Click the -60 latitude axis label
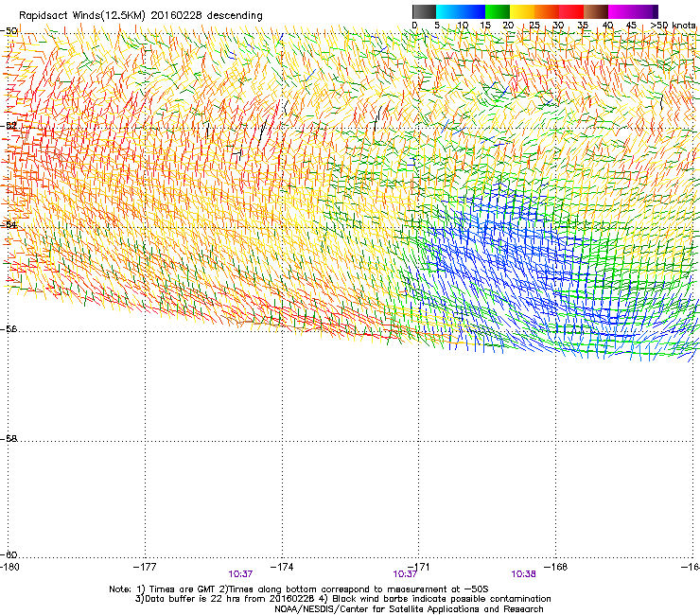Viewport: 700px width, 615px height. [9, 554]
